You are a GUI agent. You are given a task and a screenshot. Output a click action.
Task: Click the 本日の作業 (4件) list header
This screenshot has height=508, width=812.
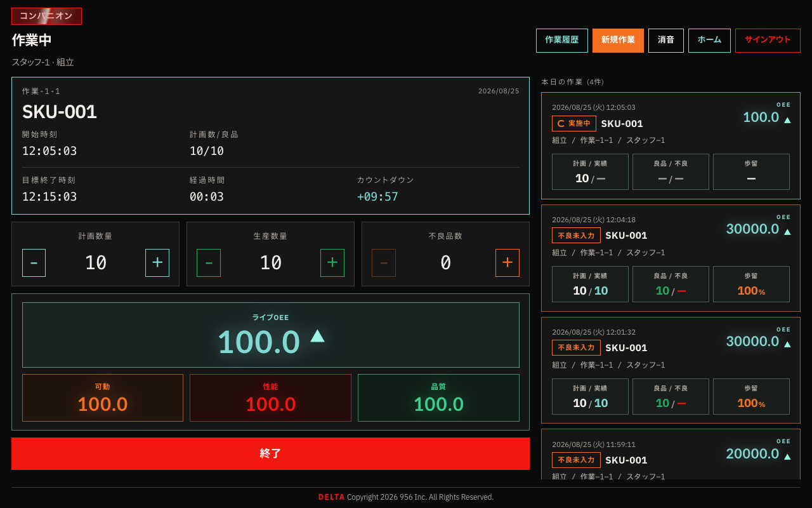click(573, 82)
